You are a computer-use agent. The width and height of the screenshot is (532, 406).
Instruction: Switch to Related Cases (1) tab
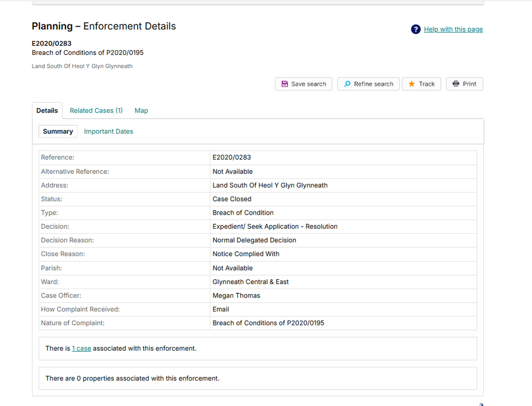96,110
